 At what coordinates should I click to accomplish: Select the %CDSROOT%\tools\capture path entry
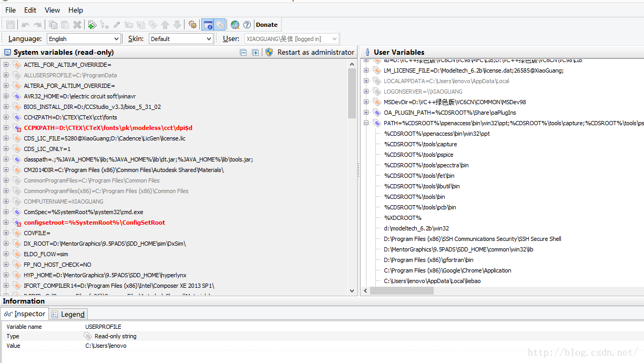[x=421, y=144]
